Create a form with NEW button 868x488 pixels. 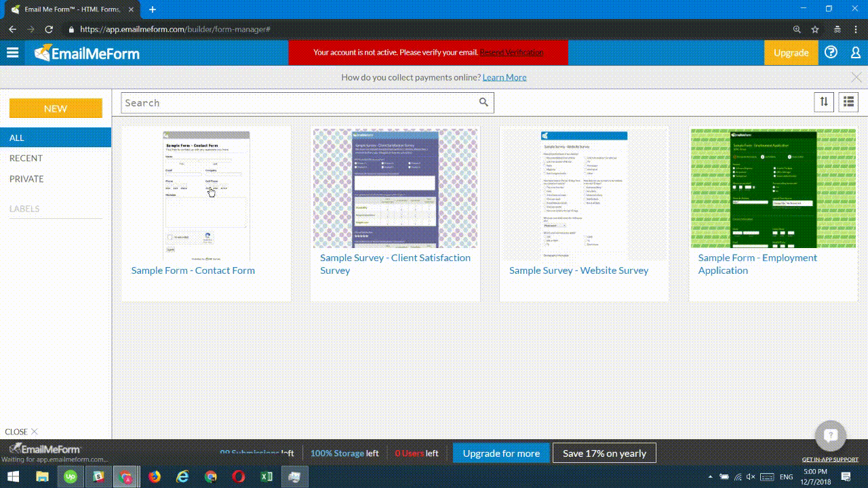56,108
